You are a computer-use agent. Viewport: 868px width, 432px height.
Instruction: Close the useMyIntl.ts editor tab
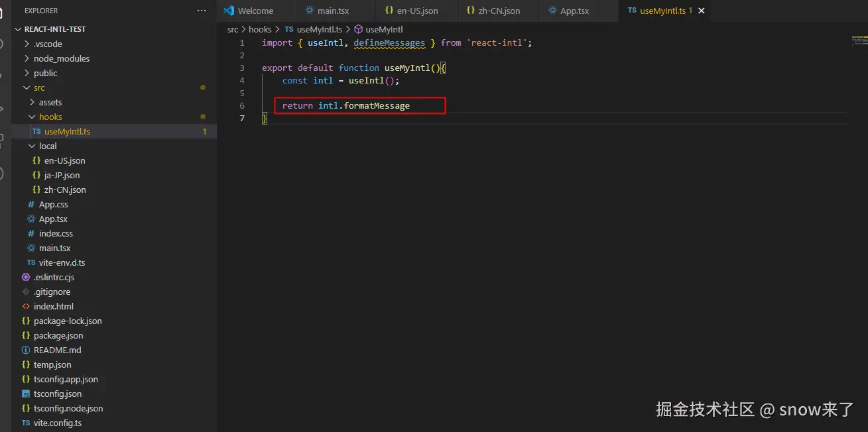point(702,11)
